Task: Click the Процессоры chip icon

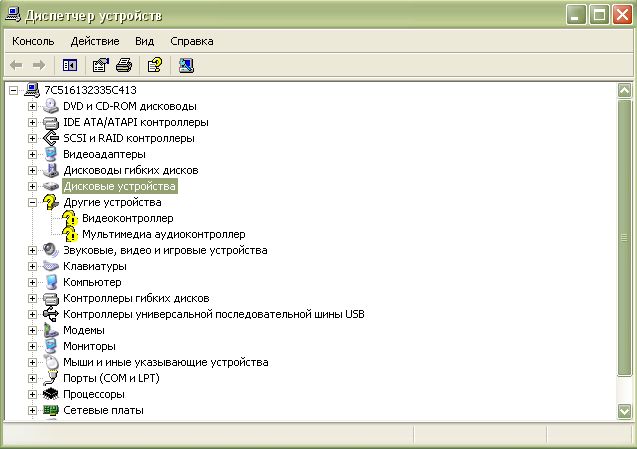Action: (51, 394)
